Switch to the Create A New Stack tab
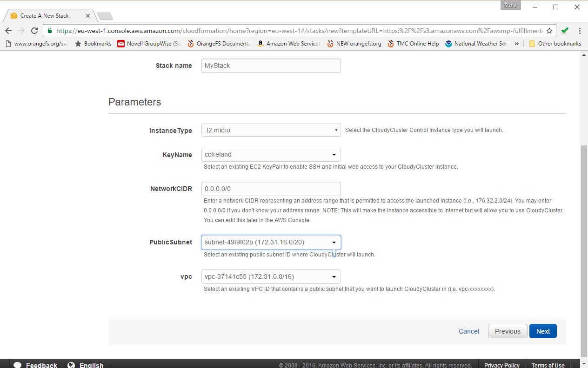588x368 pixels. (44, 15)
